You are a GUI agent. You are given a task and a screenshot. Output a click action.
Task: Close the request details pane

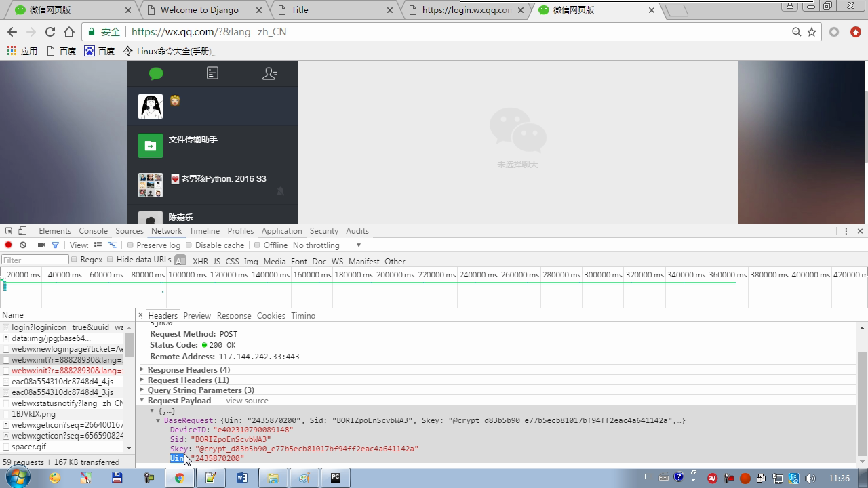point(140,315)
